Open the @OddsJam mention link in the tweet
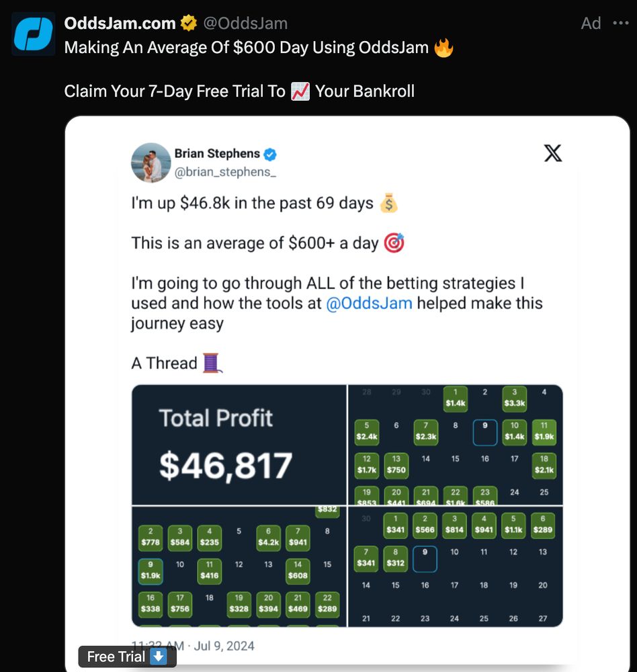The width and height of the screenshot is (637, 672). [368, 303]
